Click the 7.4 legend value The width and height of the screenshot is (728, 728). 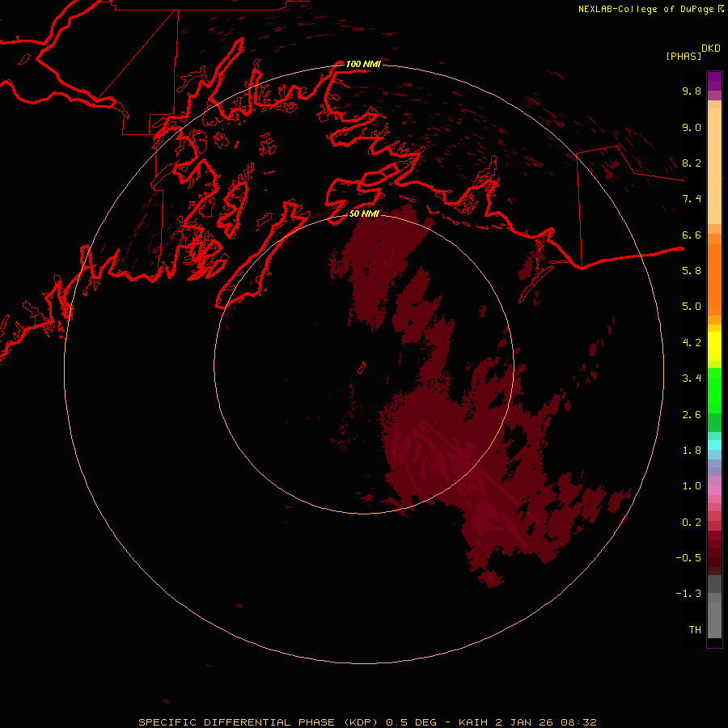point(692,199)
